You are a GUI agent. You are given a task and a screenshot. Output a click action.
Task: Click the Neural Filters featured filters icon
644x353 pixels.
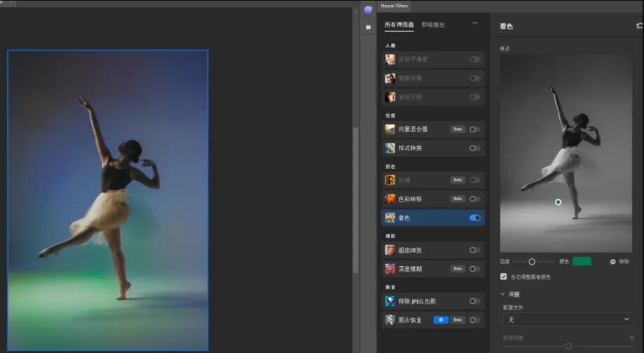tap(368, 10)
